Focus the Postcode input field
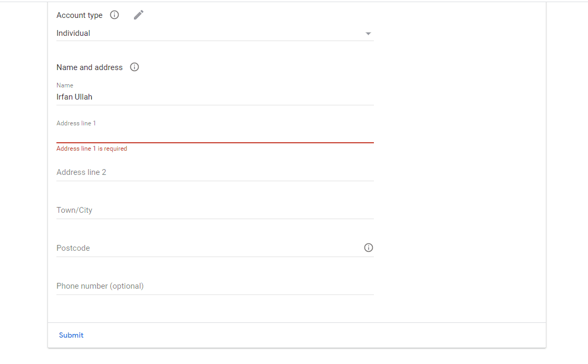 click(x=209, y=248)
